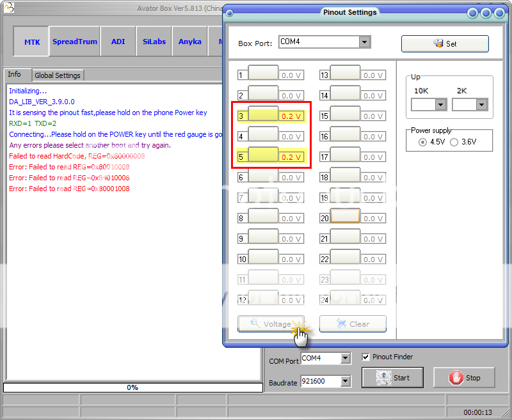Image resolution: width=512 pixels, height=420 pixels.
Task: Click highlighted pin 3 button
Action: click(x=263, y=114)
